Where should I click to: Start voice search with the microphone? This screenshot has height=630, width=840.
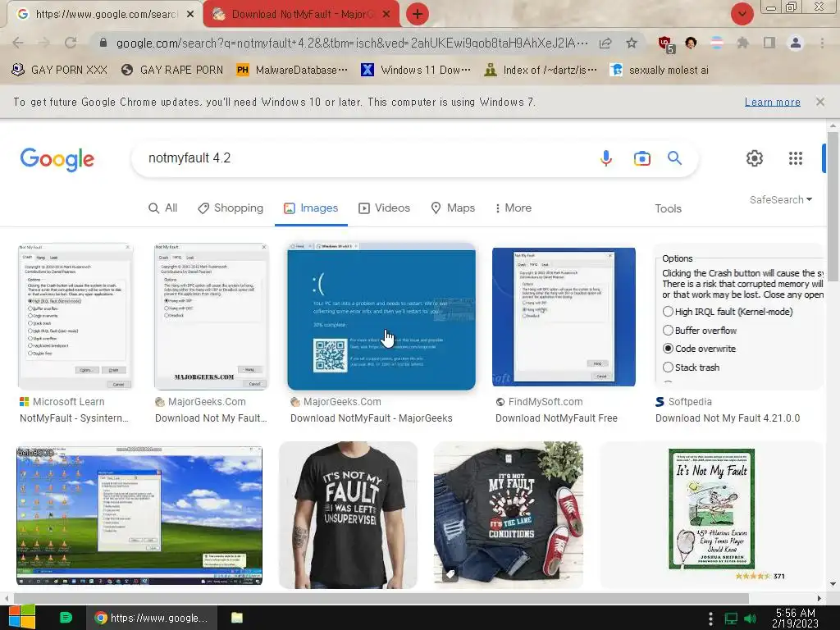click(606, 158)
